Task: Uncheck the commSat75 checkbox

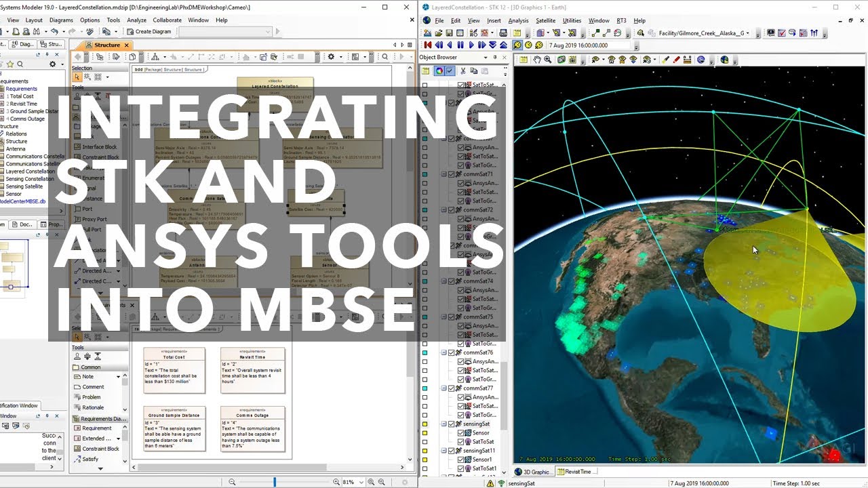Action: pos(452,317)
